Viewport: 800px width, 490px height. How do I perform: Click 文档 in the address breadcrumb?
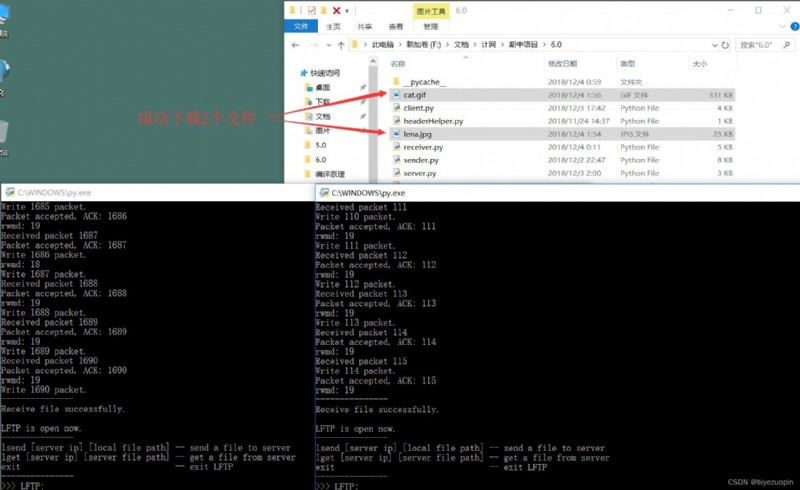tap(461, 45)
